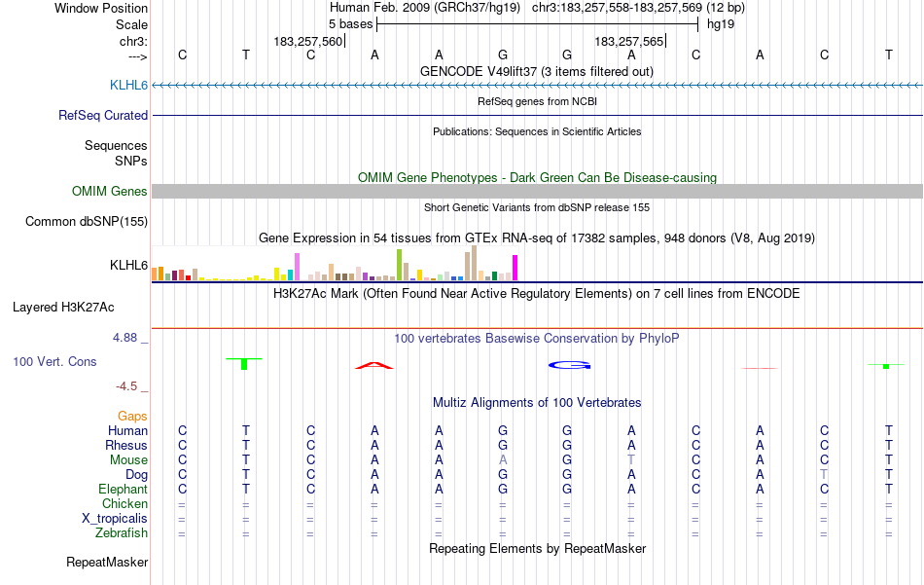Open 'Multiz Alignments of 100 Vertebrates' title
Image resolution: width=924 pixels, height=585 pixels.
pos(537,403)
